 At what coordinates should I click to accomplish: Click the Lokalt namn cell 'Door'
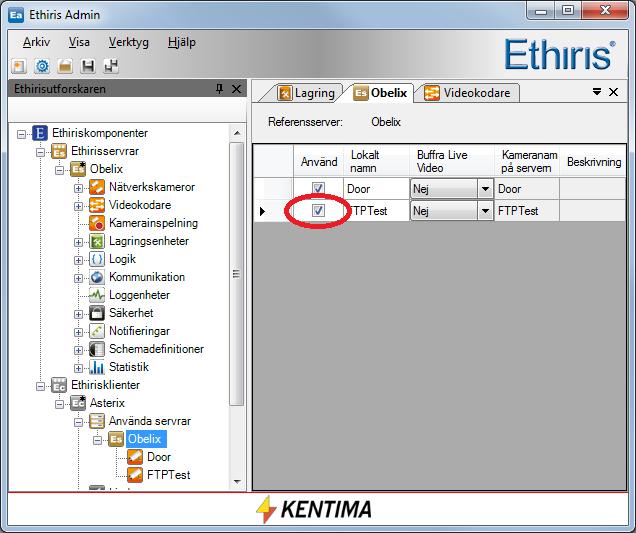click(x=376, y=189)
